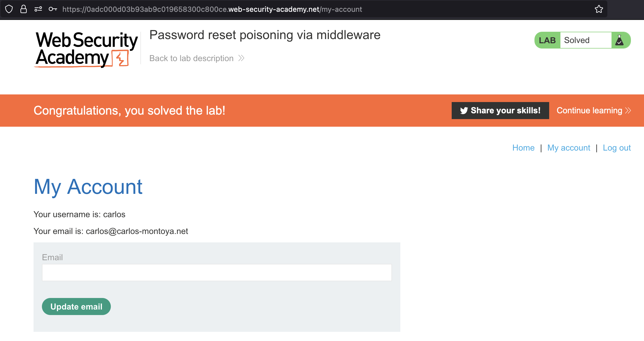
Task: Click the lab flask solved icon
Action: (619, 40)
